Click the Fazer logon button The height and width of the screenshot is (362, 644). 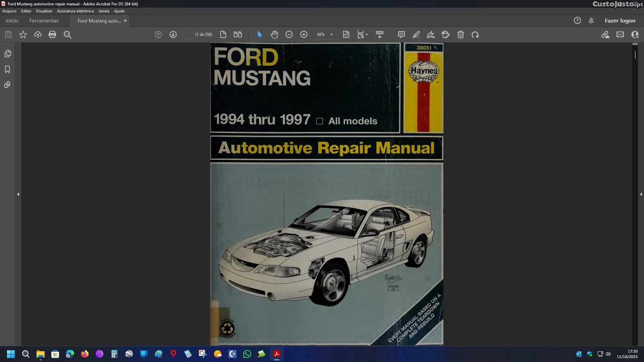coord(620,21)
